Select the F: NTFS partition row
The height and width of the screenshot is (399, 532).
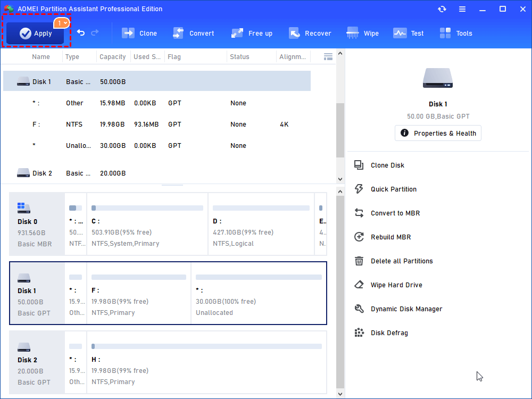pyautogui.click(x=157, y=124)
